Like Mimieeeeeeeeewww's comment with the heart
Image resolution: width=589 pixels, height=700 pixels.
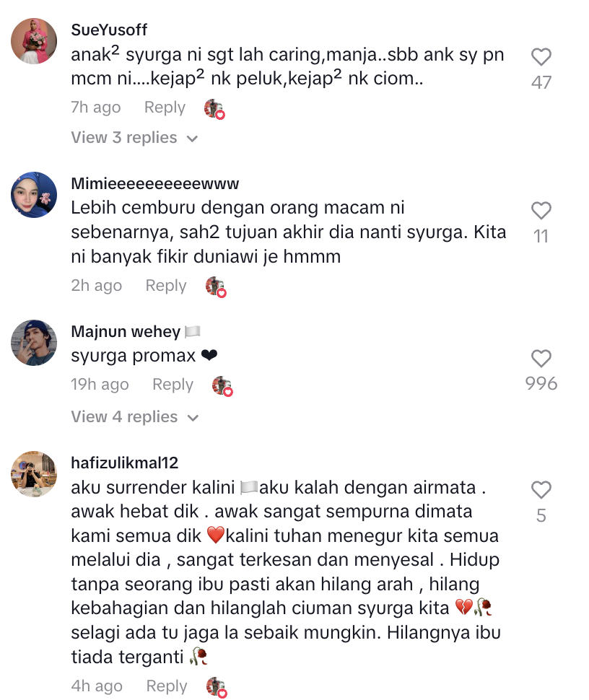[x=541, y=211]
